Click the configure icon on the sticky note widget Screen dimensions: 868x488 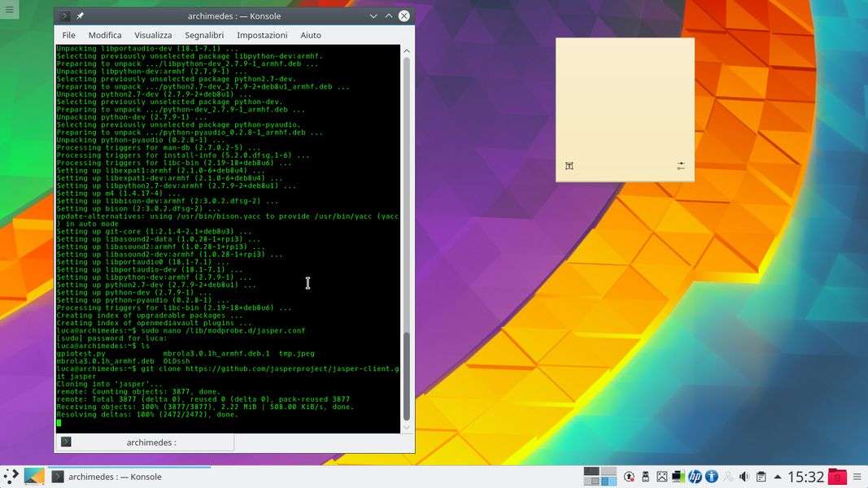click(x=681, y=166)
